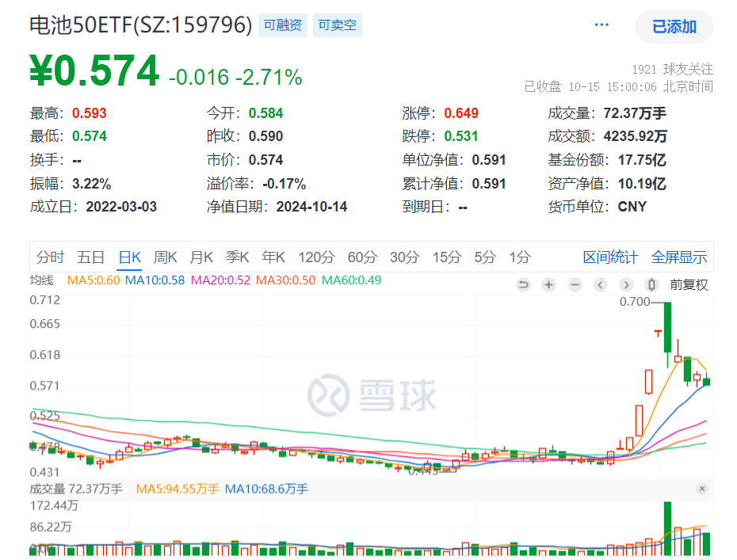The width and height of the screenshot is (737, 560).
Task: Toggle the MA5:0.60 moving average line
Action: 94,280
